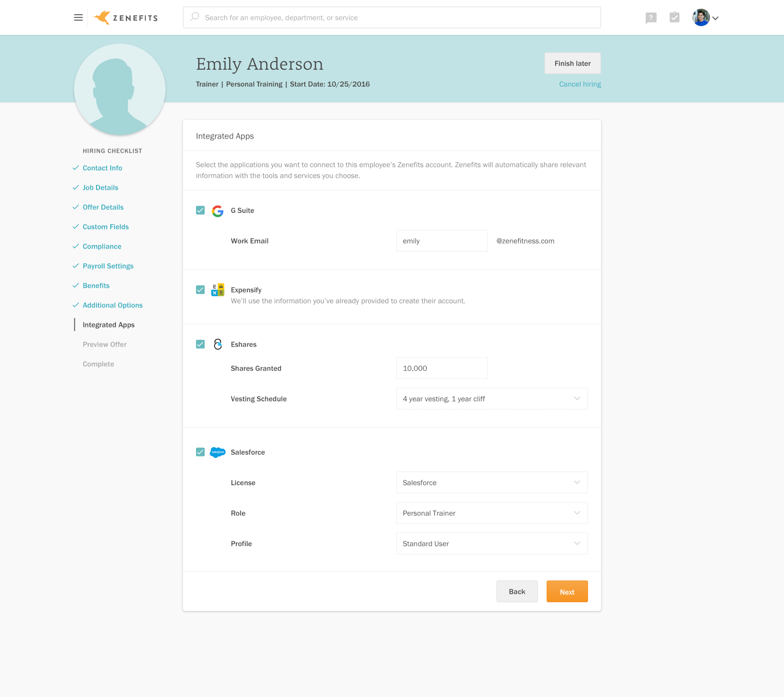Select Integrated Apps in hiring checklist
This screenshot has width=784, height=697.
click(109, 325)
